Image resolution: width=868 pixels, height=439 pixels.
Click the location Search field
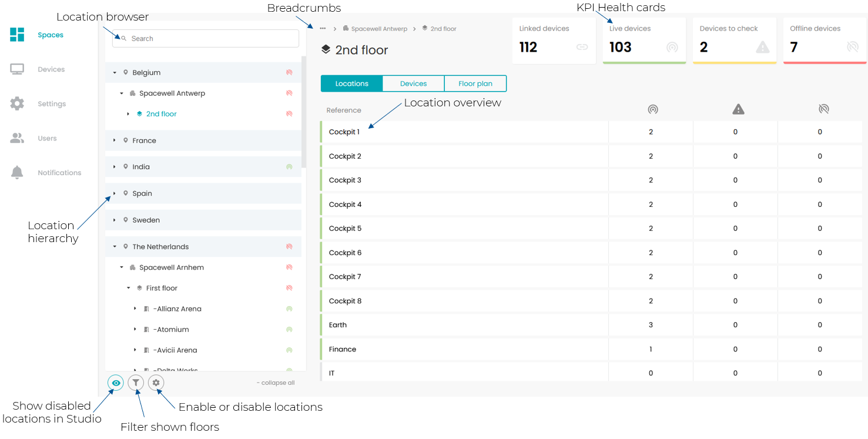point(206,39)
